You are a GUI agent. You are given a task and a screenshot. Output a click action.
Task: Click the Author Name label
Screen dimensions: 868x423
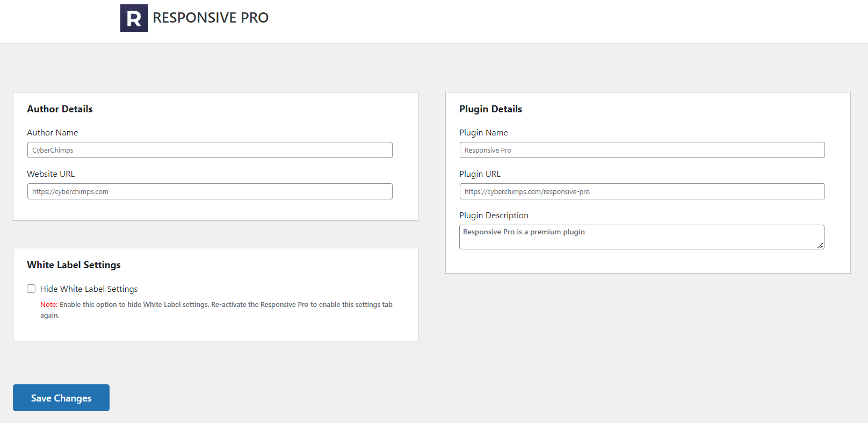tap(53, 133)
